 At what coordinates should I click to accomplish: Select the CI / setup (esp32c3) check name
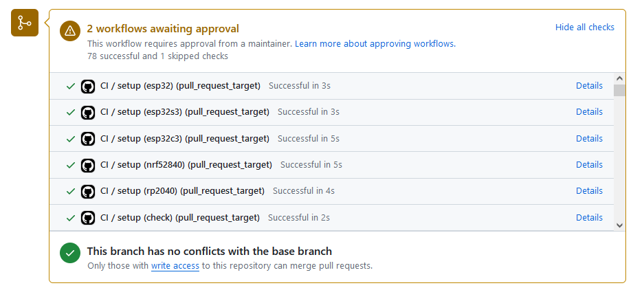[x=184, y=139]
